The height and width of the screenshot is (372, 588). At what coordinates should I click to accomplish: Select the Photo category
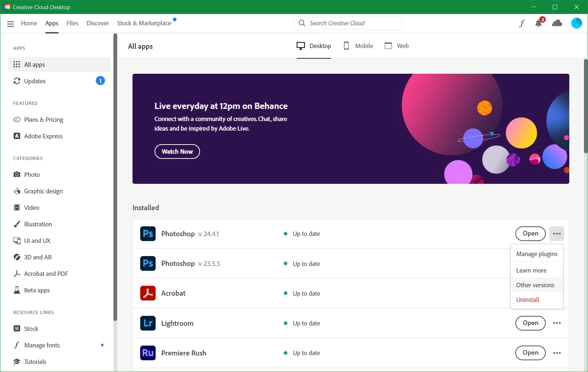pyautogui.click(x=59, y=175)
